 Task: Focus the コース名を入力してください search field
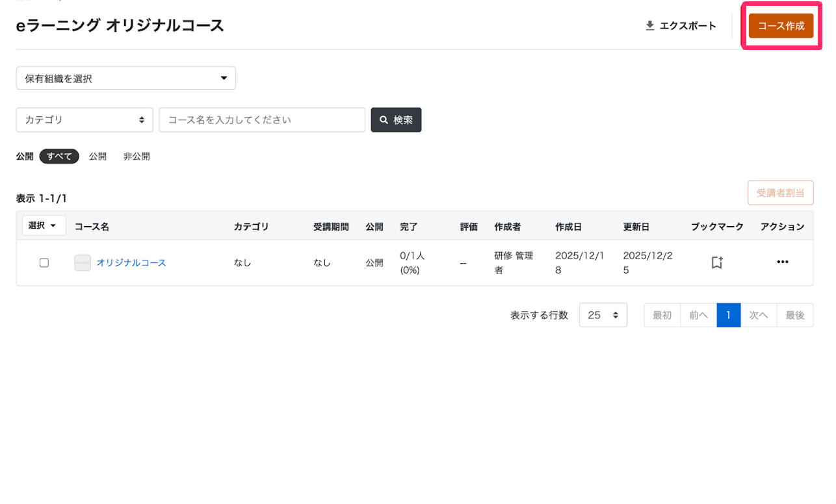point(262,120)
